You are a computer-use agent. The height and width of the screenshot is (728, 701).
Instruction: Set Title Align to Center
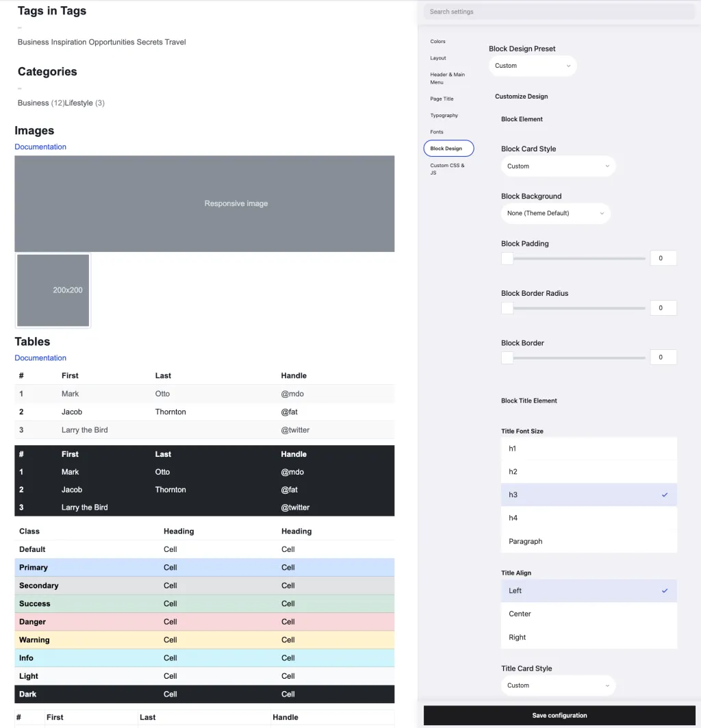click(589, 614)
